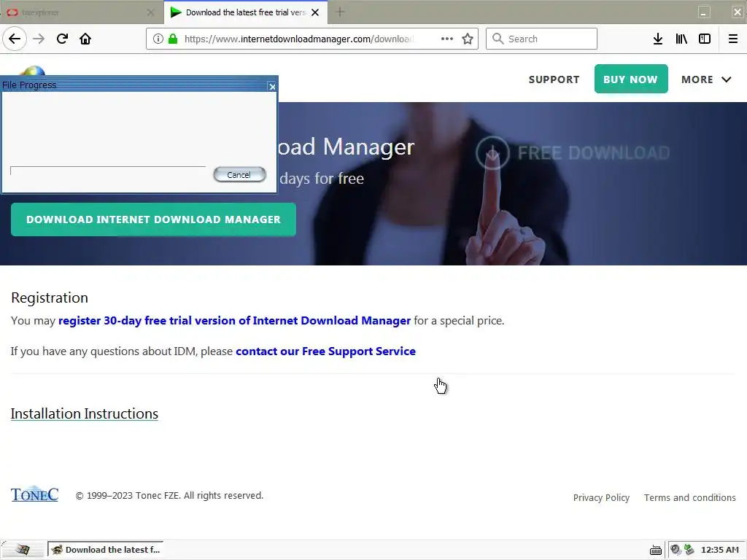
Task: Minimize the browser window
Action: [x=704, y=12]
